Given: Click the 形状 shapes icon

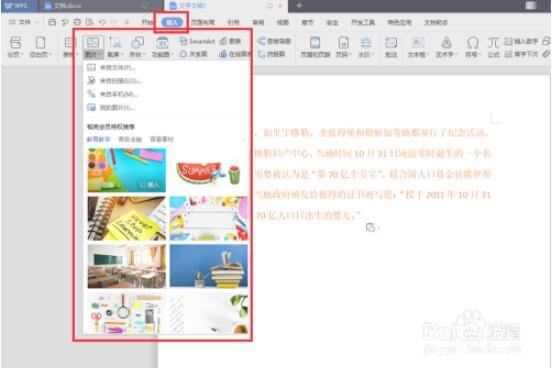Looking at the screenshot, I should 138,43.
